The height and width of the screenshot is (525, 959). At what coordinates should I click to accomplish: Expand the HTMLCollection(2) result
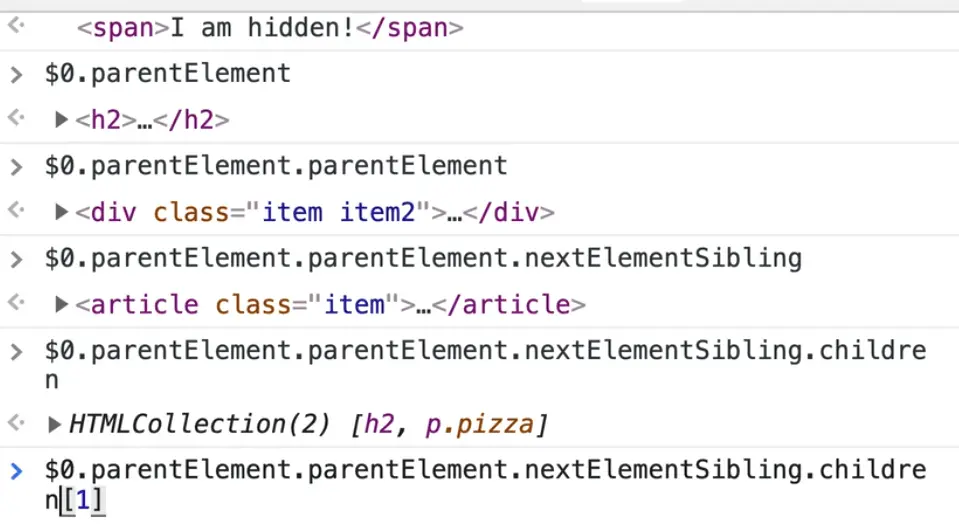coord(55,425)
